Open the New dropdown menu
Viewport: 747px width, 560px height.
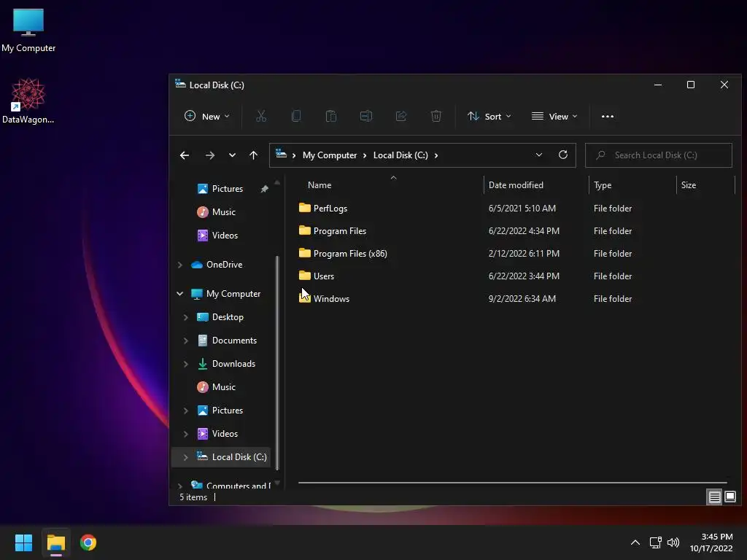click(x=206, y=116)
